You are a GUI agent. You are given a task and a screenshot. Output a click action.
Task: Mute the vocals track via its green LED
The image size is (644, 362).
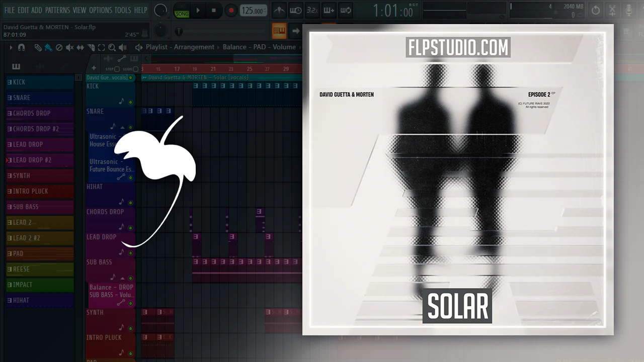tap(131, 77)
